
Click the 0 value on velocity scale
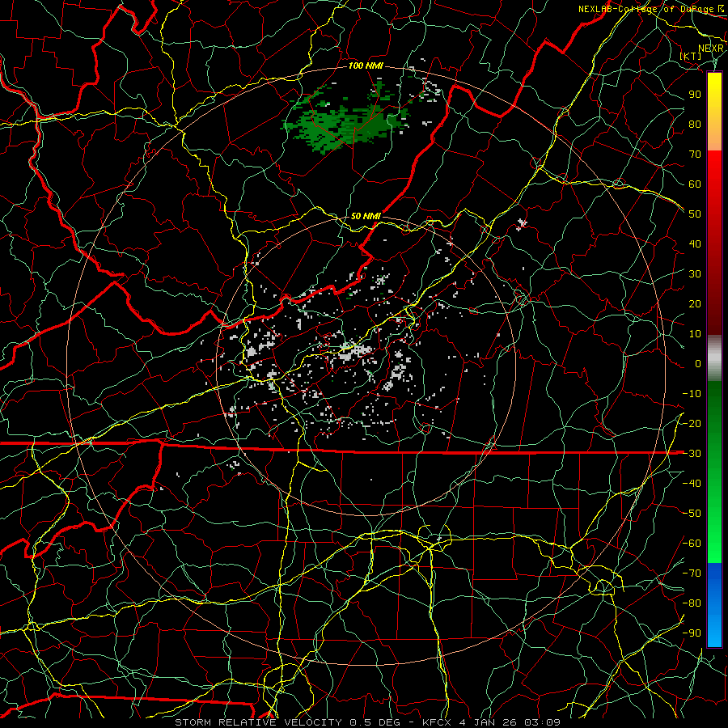[x=698, y=364]
